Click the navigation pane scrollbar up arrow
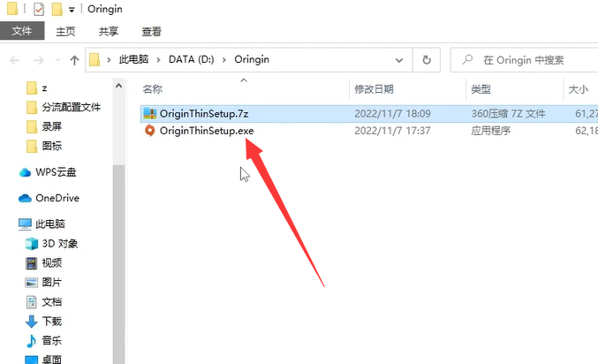Image resolution: width=598 pixels, height=364 pixels. coord(118,86)
